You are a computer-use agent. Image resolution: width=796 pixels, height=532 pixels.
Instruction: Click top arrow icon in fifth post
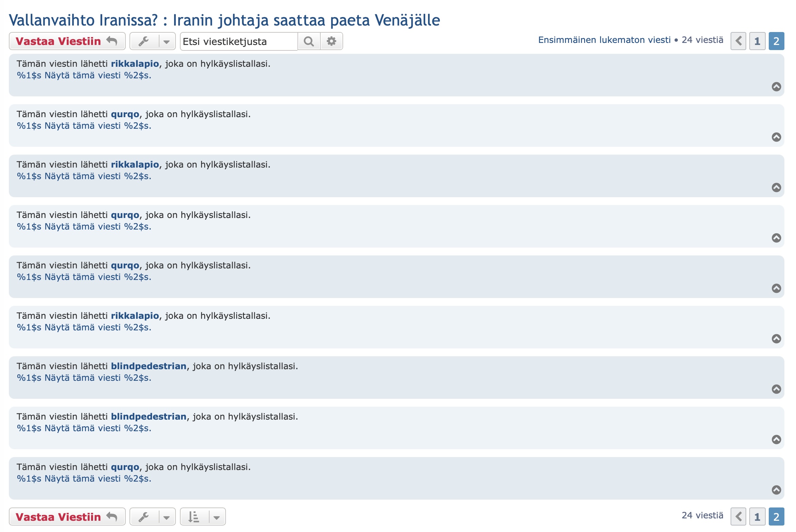click(x=777, y=288)
